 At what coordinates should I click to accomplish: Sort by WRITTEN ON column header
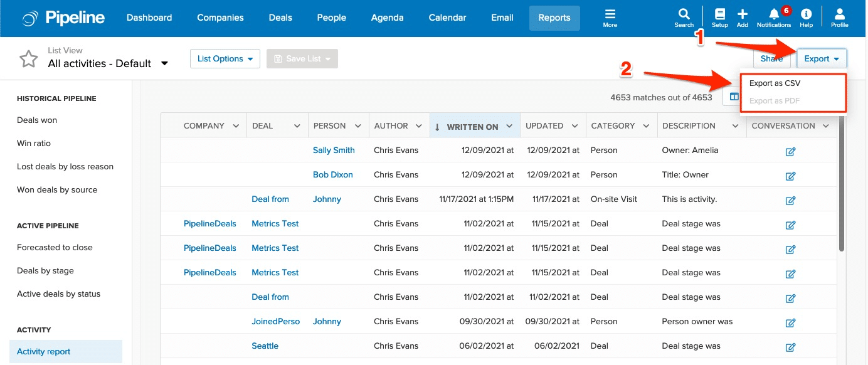472,127
